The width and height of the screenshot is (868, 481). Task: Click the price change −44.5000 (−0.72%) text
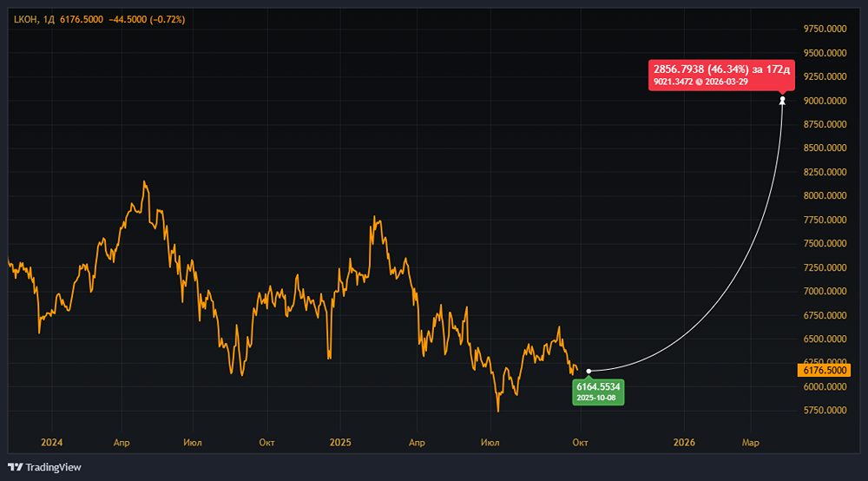tap(147, 19)
